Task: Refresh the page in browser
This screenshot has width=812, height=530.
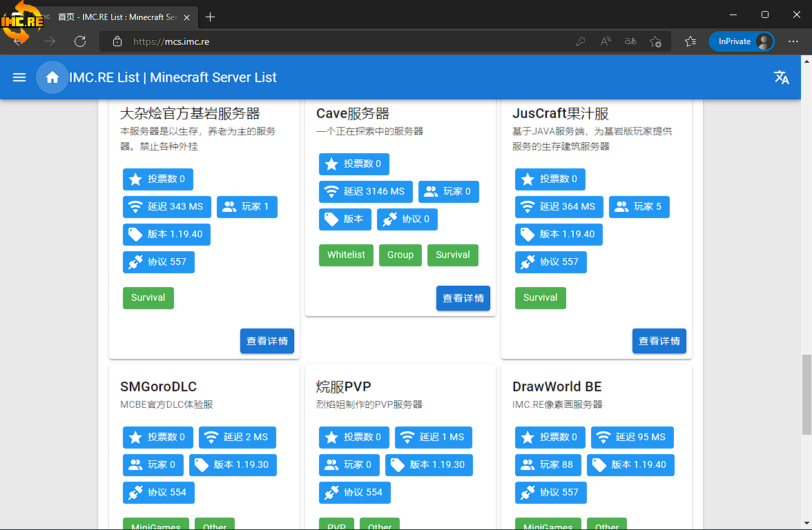Action: [x=80, y=41]
